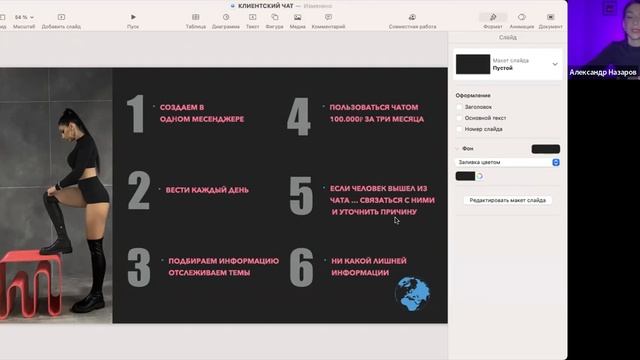The width and height of the screenshot is (640, 360).
Task: Select the large number 4
Action: pos(299,116)
